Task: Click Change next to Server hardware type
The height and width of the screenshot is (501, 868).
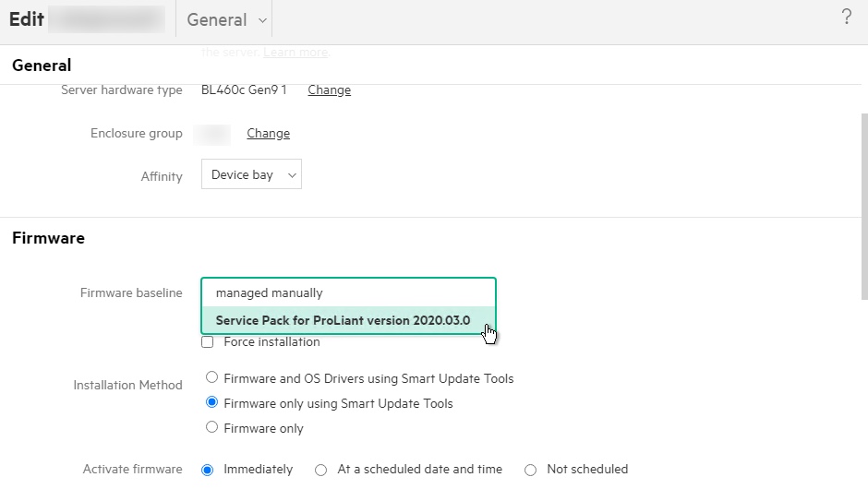Action: (x=329, y=89)
